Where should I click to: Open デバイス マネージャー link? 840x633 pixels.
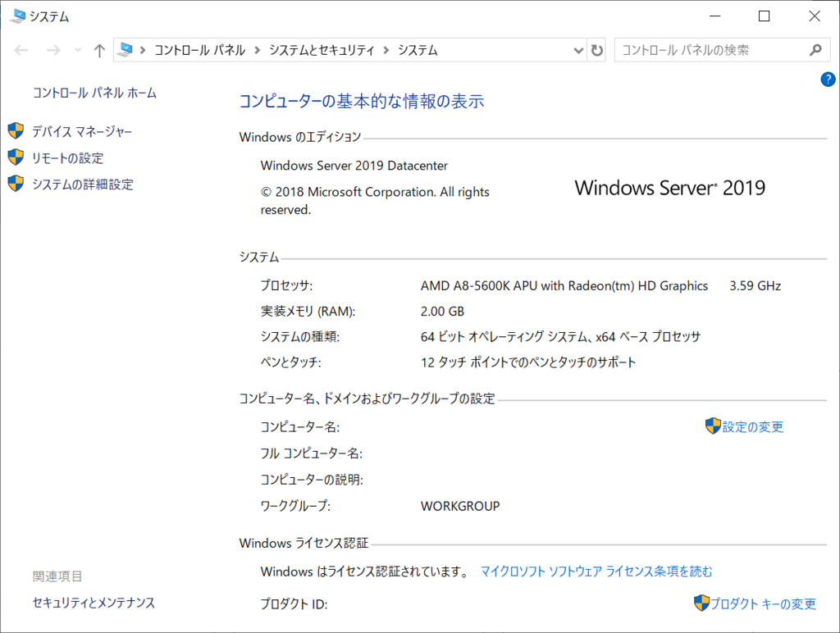[x=82, y=131]
